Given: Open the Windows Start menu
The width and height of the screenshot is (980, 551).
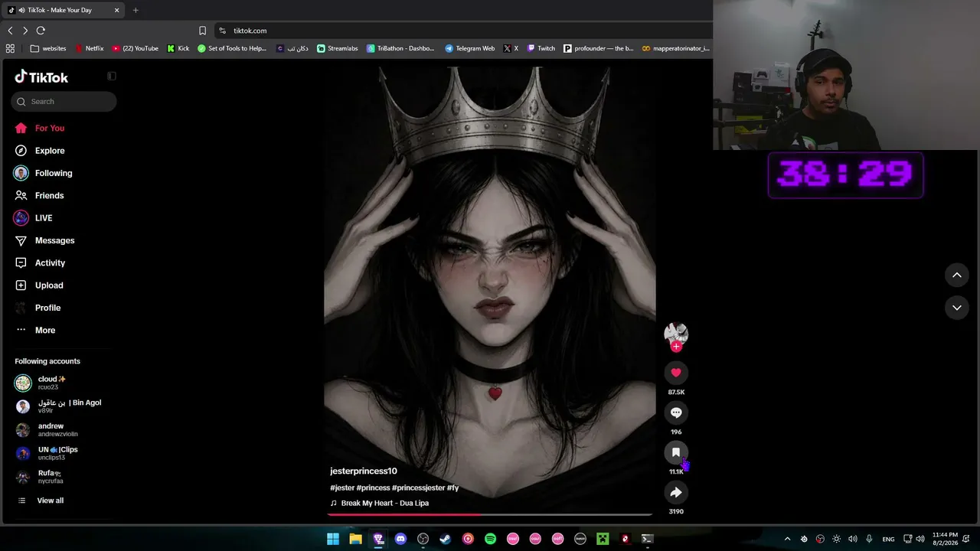Looking at the screenshot, I should coord(333,539).
